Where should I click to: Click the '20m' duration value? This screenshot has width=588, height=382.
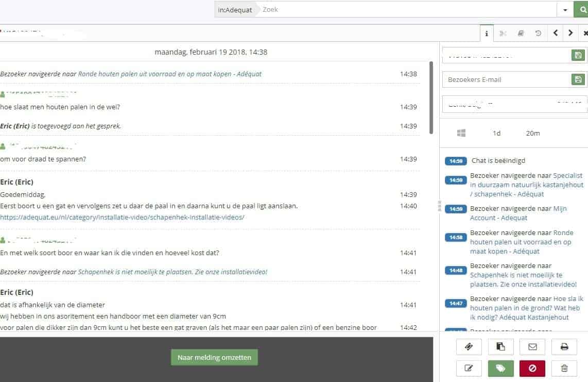pos(533,134)
